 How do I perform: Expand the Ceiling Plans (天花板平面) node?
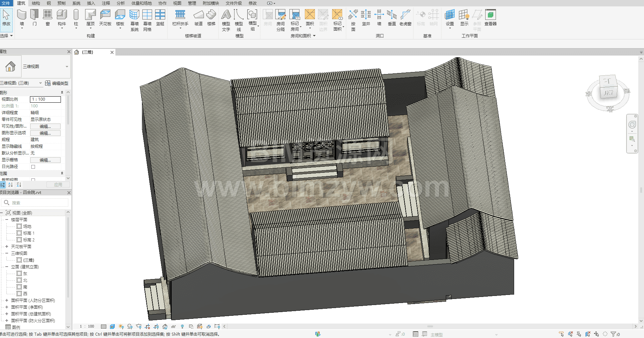click(x=6, y=246)
